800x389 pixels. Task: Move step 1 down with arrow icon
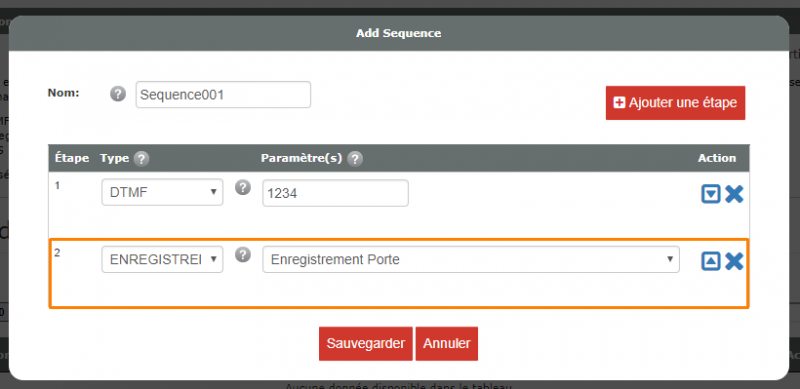click(711, 194)
